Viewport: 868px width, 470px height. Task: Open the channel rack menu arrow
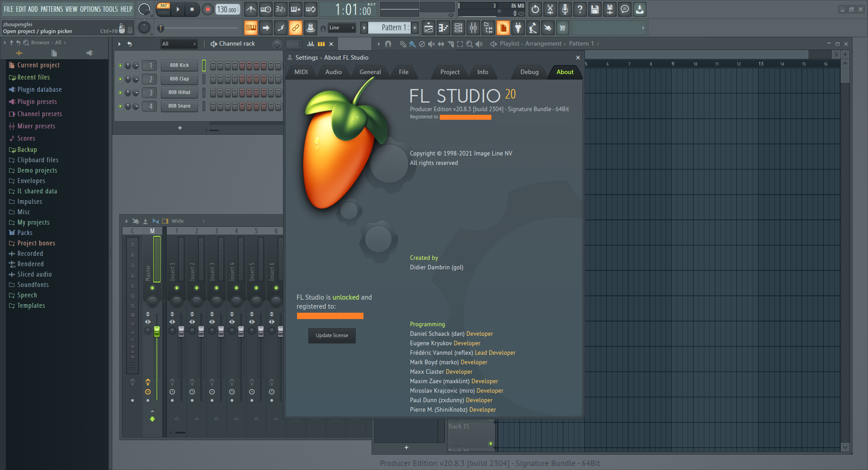pos(119,44)
